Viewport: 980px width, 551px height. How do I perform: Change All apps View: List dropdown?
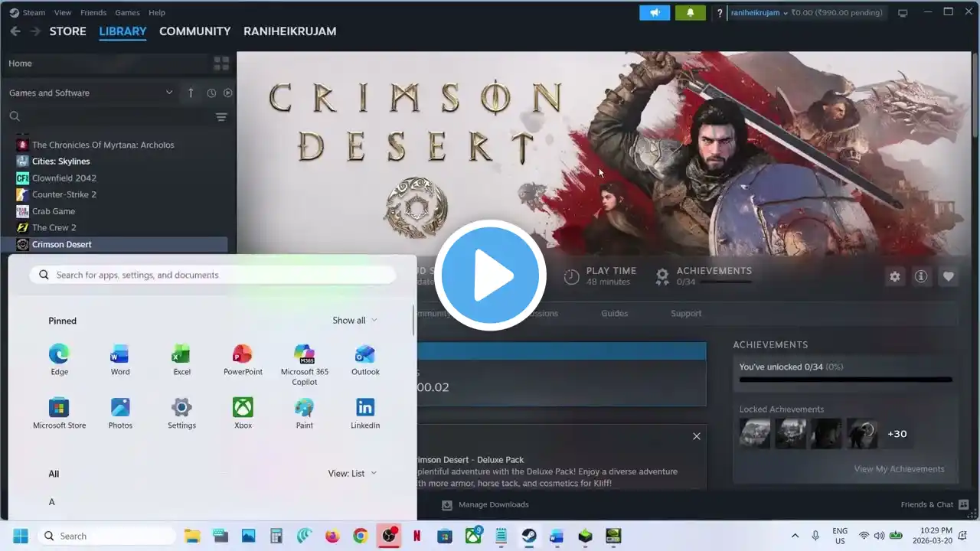click(352, 474)
